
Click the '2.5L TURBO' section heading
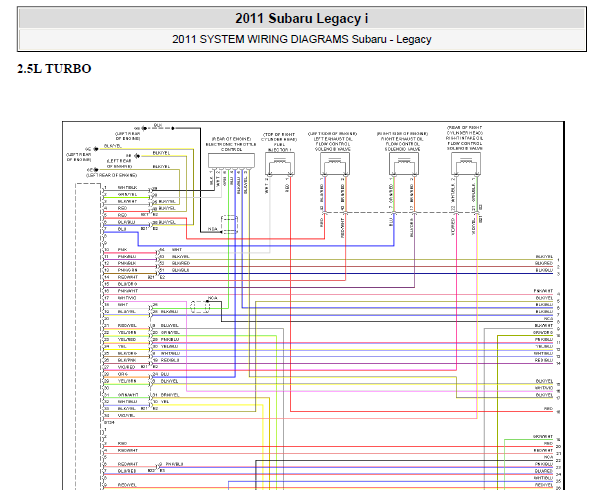[54, 69]
